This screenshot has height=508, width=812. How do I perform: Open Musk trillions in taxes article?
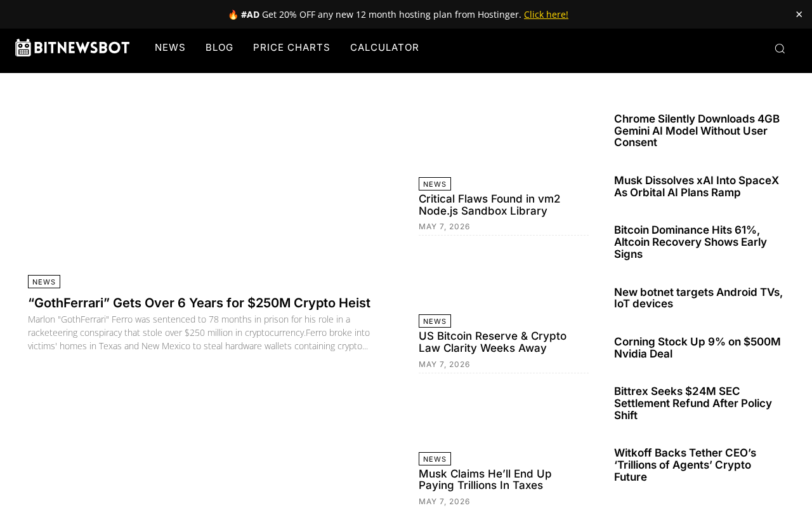click(485, 479)
